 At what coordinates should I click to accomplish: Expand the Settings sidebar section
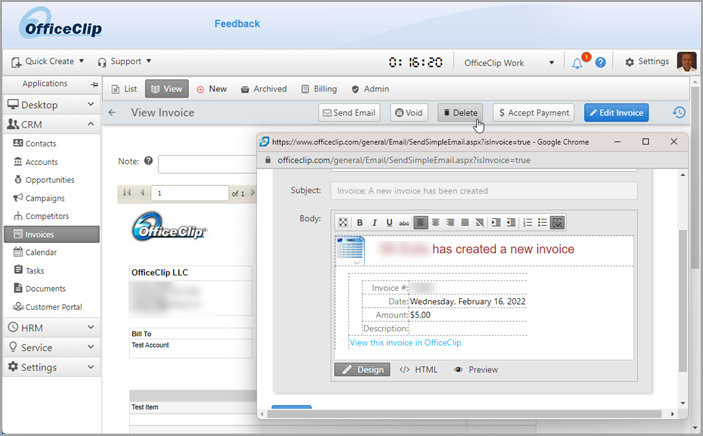(51, 367)
